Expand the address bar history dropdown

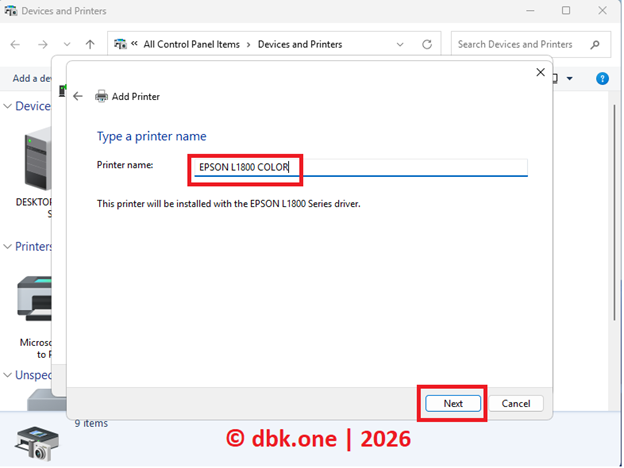402,44
